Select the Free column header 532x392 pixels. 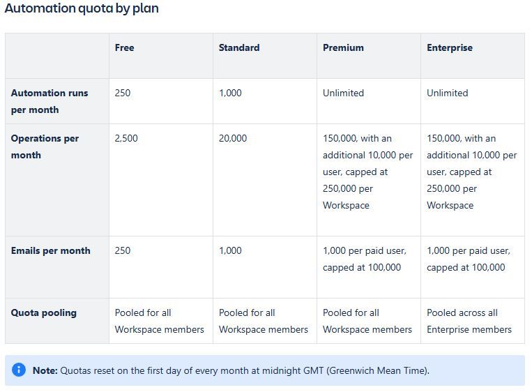click(125, 47)
